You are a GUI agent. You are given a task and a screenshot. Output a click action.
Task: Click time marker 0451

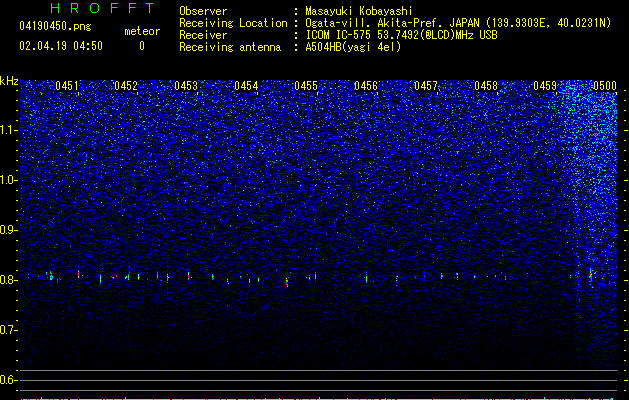tap(67, 86)
